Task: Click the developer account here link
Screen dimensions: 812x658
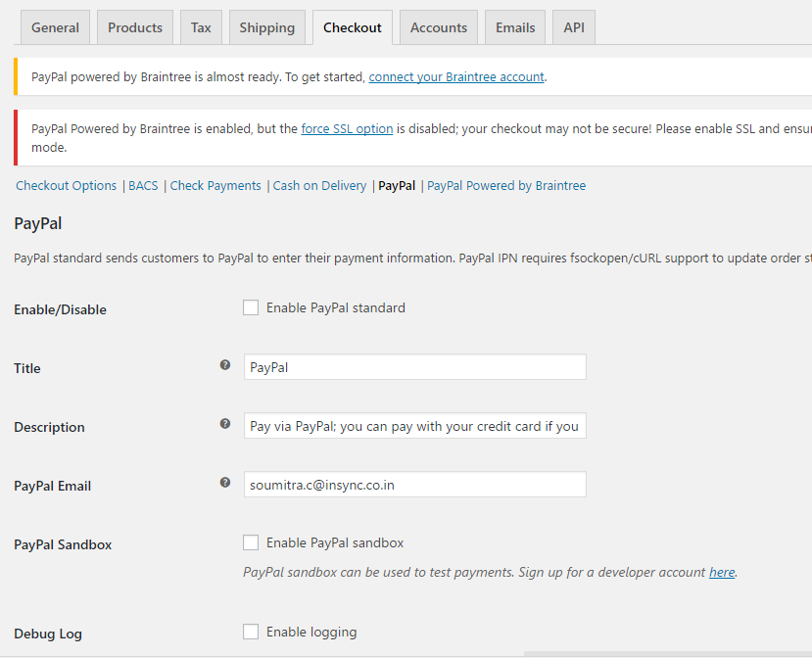Action: pyautogui.click(x=722, y=572)
